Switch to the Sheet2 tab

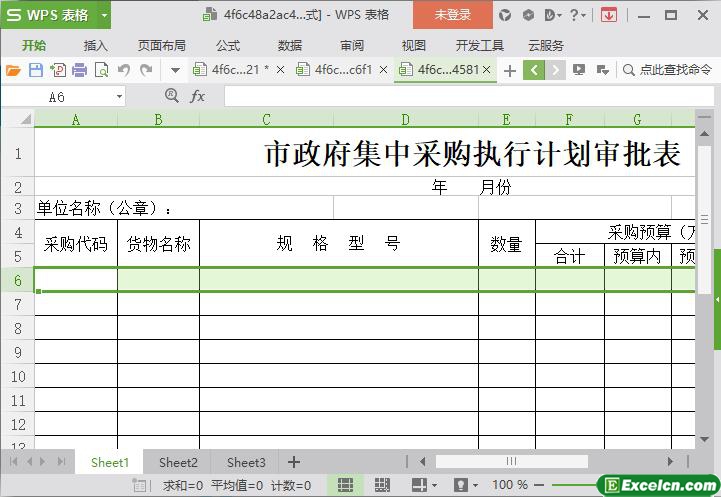click(178, 462)
